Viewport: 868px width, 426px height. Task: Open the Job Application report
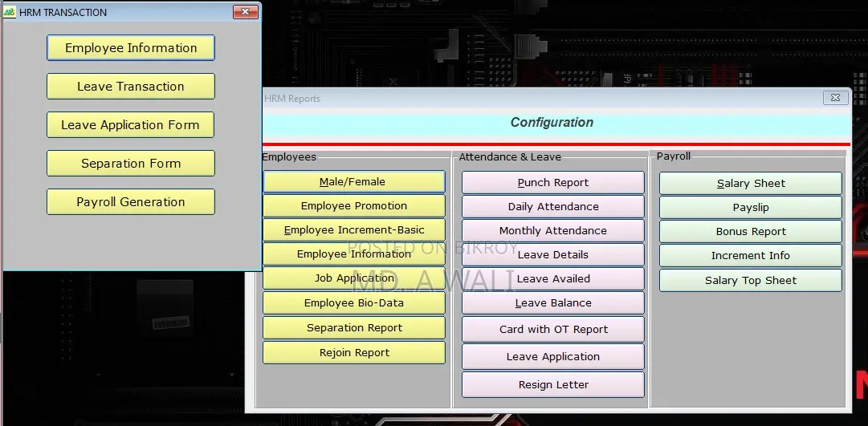(354, 278)
